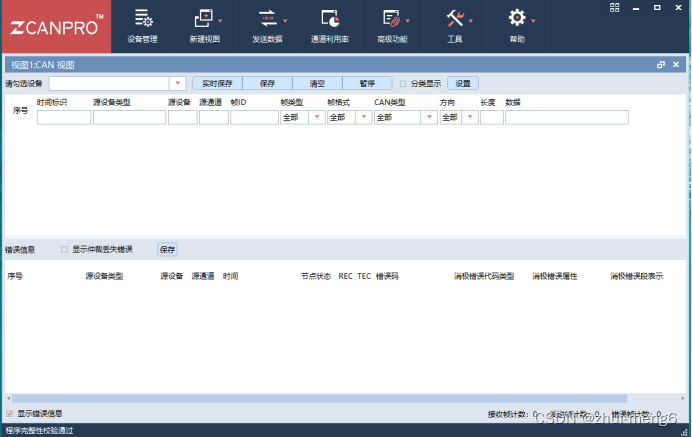Click the 序号 column header in CAN view
Viewport: 692px width, 437px height.
[20, 111]
